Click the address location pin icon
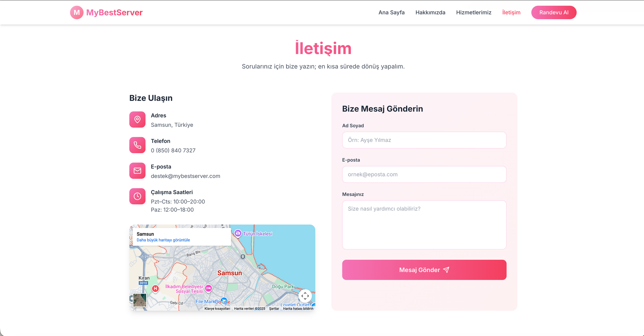The height and width of the screenshot is (336, 644). point(137,119)
